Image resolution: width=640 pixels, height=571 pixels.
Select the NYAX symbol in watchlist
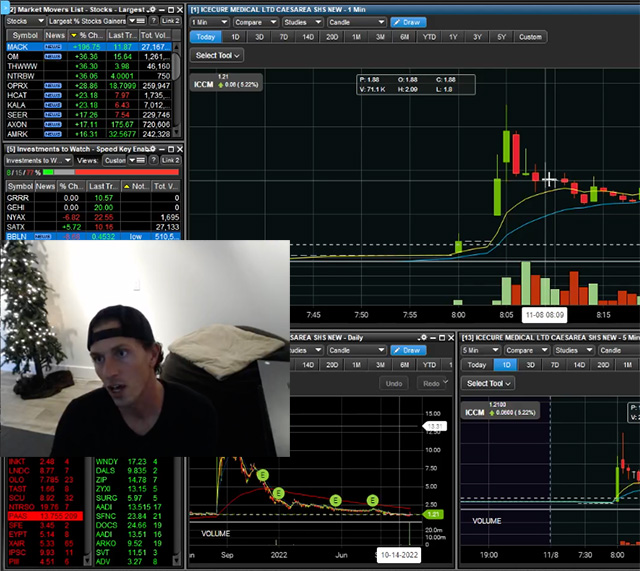coord(16,217)
